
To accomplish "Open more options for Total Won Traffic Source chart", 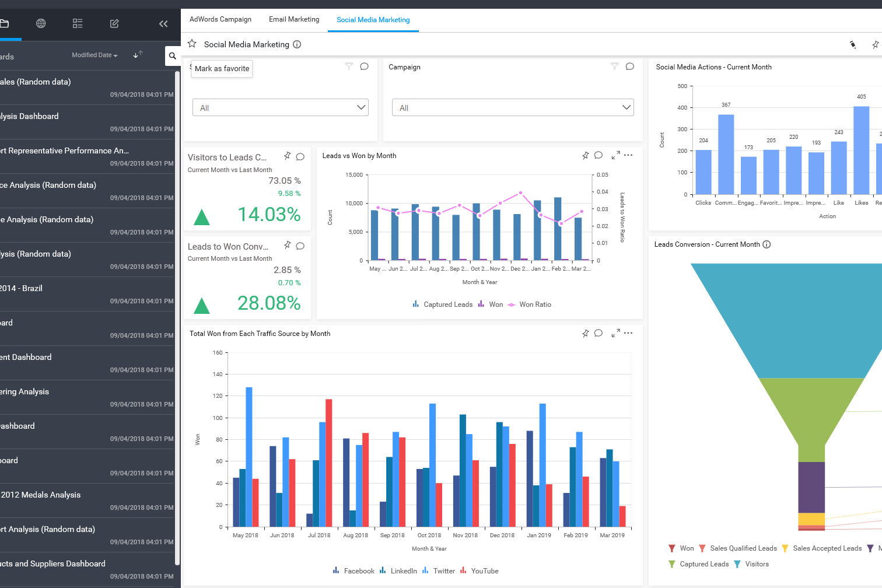I will tap(628, 333).
